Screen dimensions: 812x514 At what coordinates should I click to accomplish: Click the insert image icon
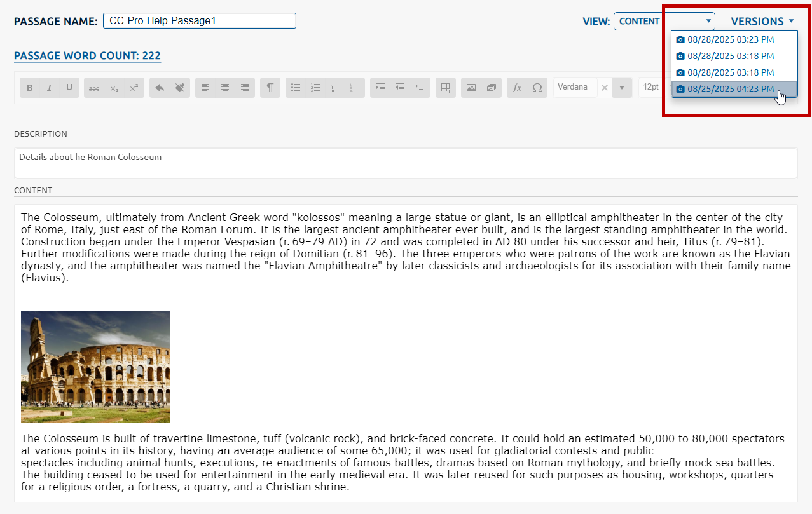click(x=471, y=88)
